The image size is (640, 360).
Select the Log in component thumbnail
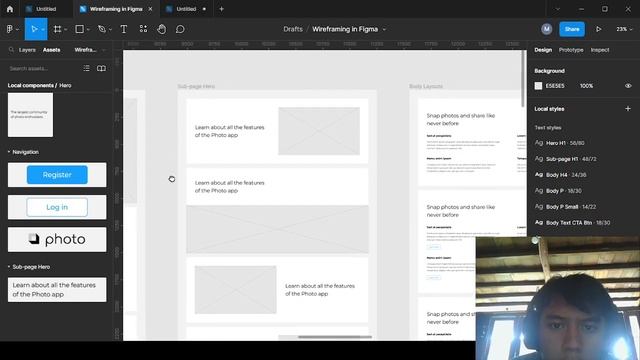click(x=57, y=207)
